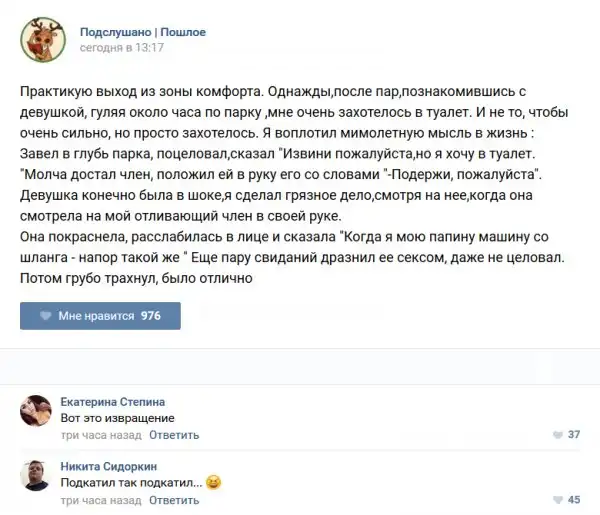600x515 pixels.
Task: Open the Подслушано group avatar with deer
Action: point(43,39)
